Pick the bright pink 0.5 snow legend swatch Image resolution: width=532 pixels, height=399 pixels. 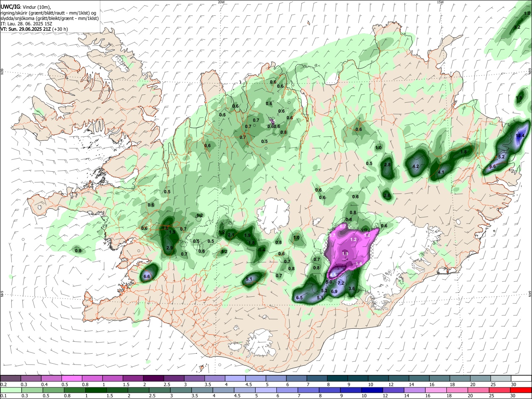tap(71, 378)
